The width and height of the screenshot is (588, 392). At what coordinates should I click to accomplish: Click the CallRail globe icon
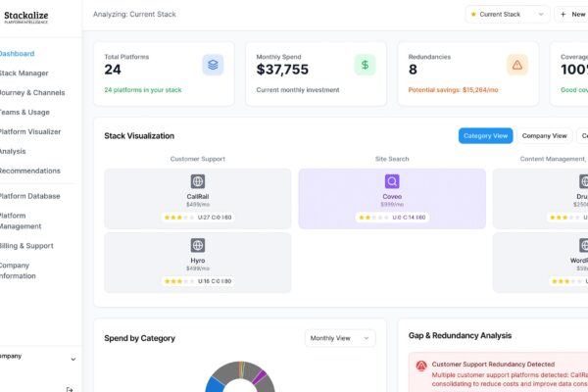[198, 181]
